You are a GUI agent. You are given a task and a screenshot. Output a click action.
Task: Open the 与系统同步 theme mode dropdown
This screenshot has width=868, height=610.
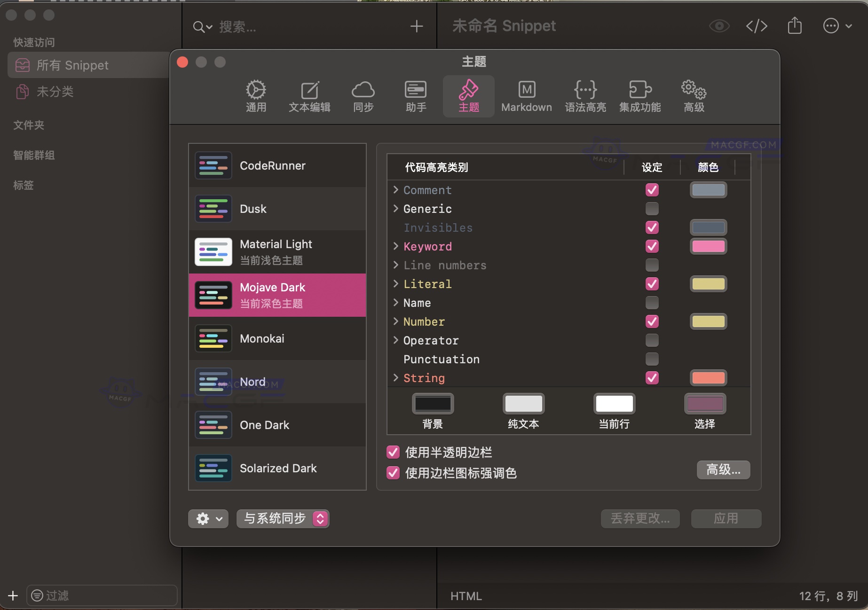tap(282, 518)
